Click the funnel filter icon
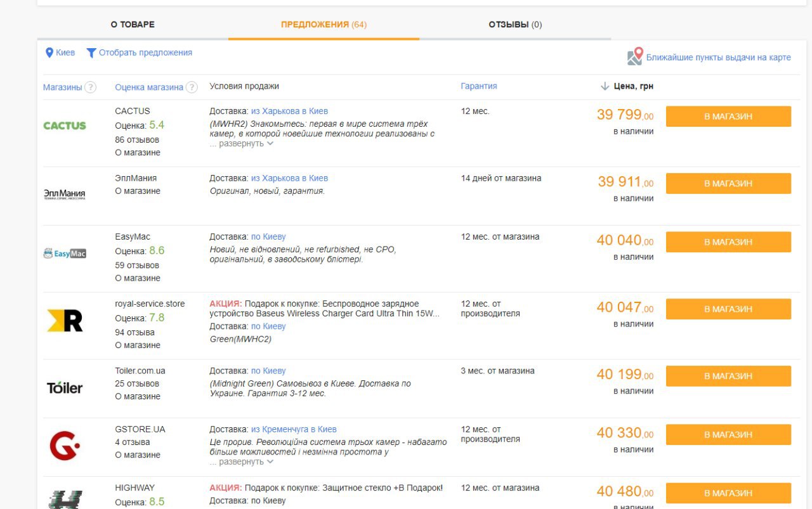812x509 pixels. tap(91, 53)
